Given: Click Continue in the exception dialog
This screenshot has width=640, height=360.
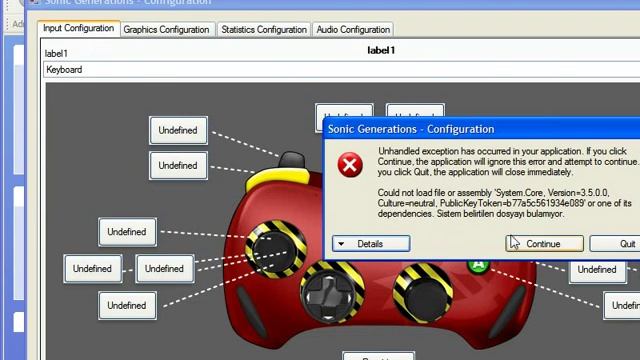Looking at the screenshot, I should [x=544, y=244].
